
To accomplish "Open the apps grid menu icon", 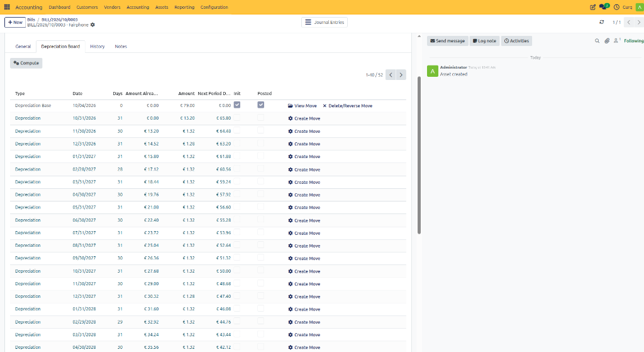I will (x=7, y=7).
